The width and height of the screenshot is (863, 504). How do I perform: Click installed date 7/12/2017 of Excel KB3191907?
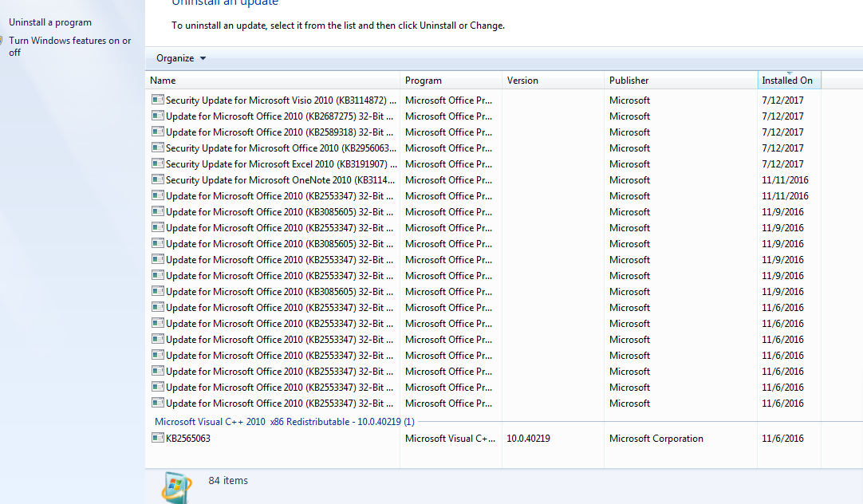click(782, 164)
